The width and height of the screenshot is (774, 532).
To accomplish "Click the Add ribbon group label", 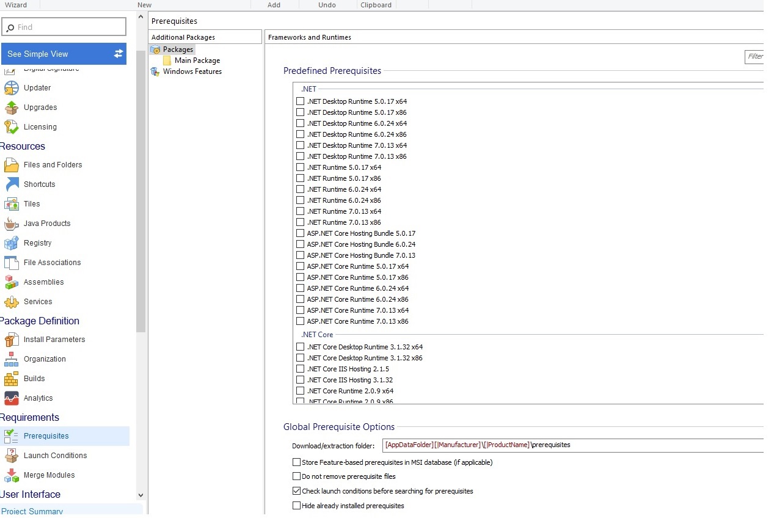I will coord(274,5).
